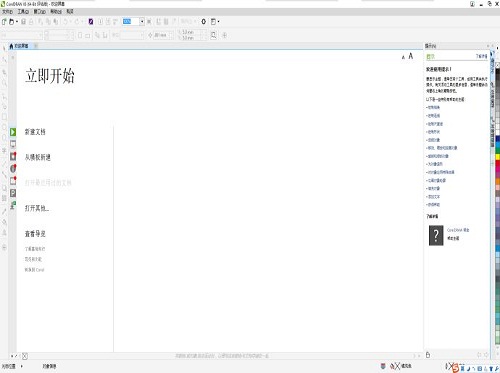The height and width of the screenshot is (373, 500).
Task: Select the red swatch in color palette
Action: (x=497, y=164)
